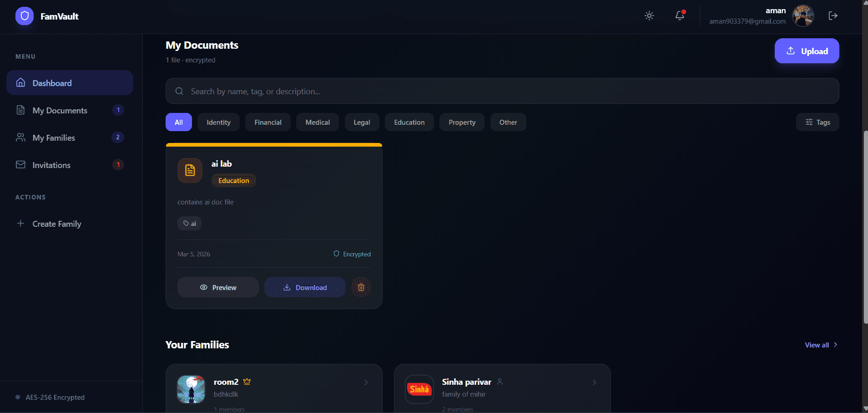Screen dimensions: 868x413
Task: Click 'contains ai doc file' description
Action: click(205, 202)
